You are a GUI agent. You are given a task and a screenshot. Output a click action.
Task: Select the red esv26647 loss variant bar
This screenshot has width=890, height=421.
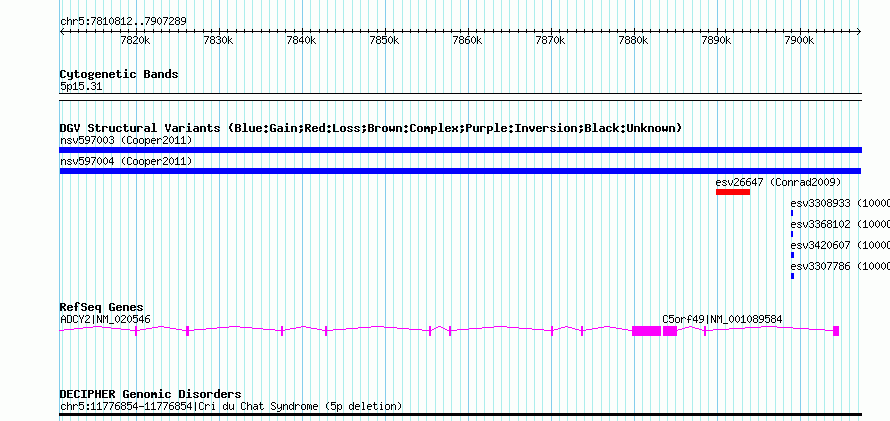(x=733, y=192)
